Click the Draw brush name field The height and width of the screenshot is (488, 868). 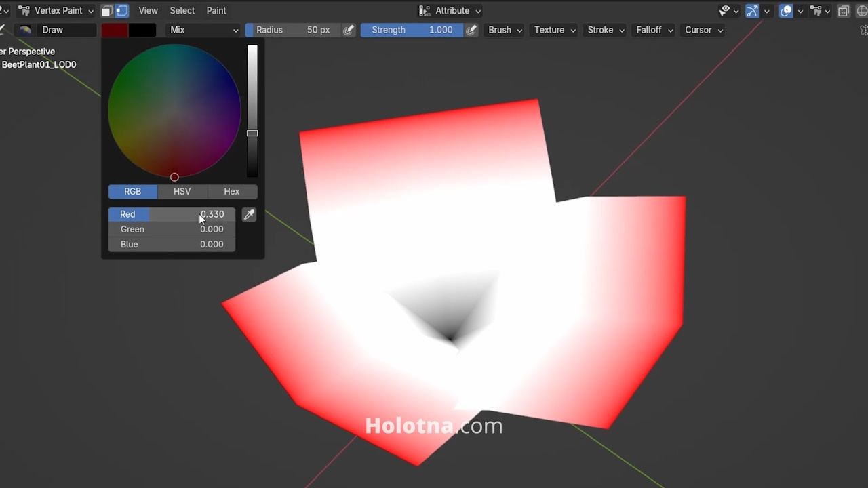click(67, 30)
